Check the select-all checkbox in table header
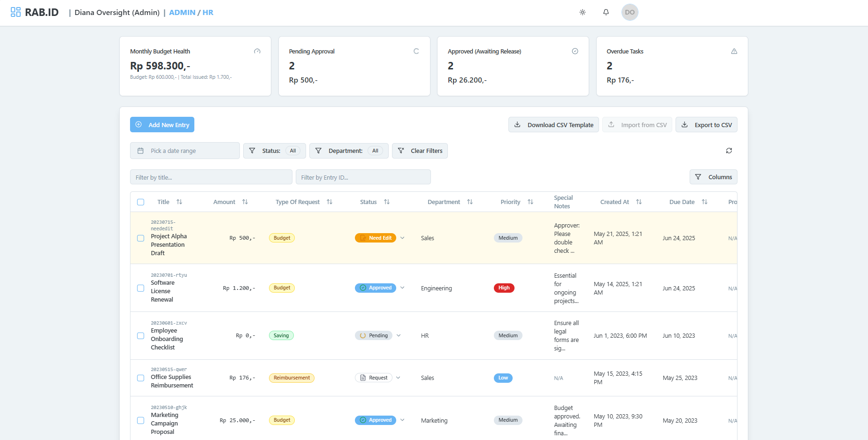This screenshot has width=868, height=440. [x=141, y=202]
